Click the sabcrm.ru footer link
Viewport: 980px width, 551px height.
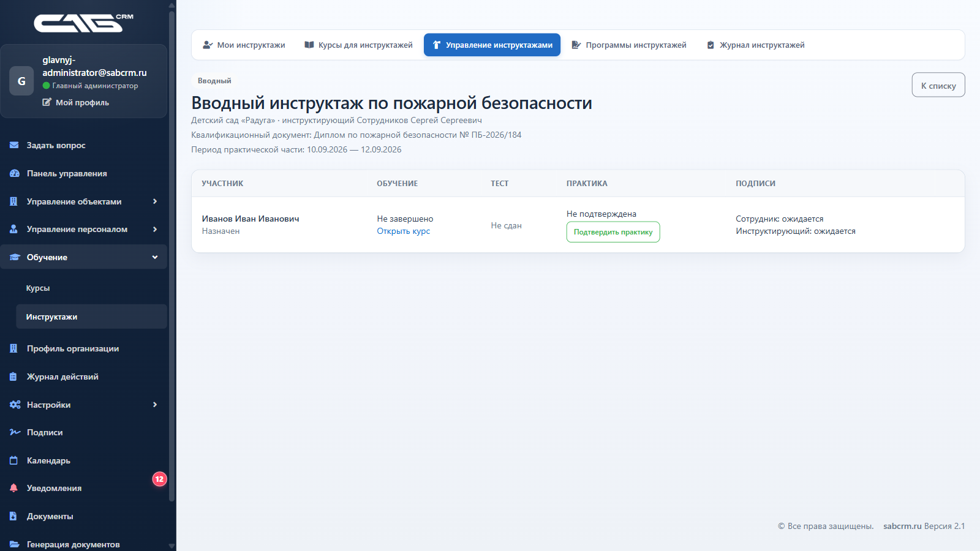(902, 526)
